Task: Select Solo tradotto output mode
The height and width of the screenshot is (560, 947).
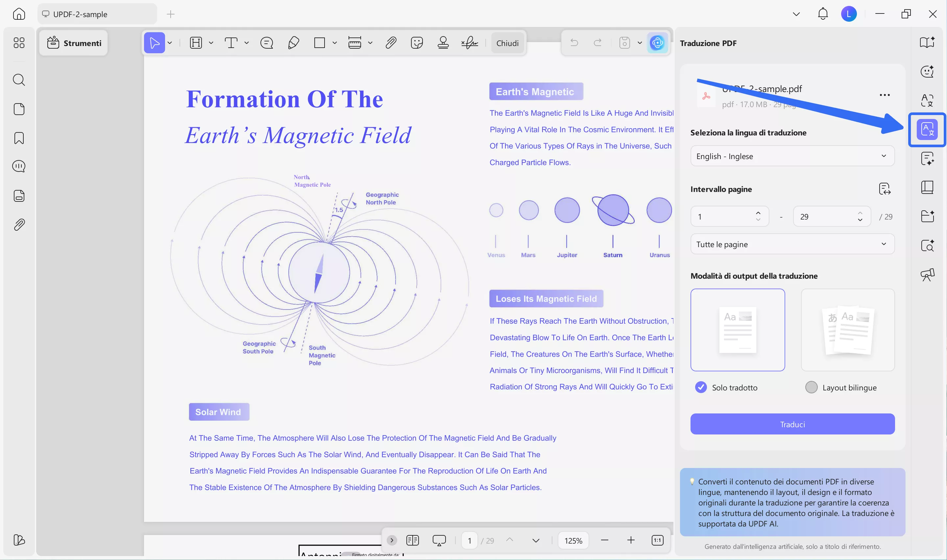Action: pyautogui.click(x=701, y=387)
